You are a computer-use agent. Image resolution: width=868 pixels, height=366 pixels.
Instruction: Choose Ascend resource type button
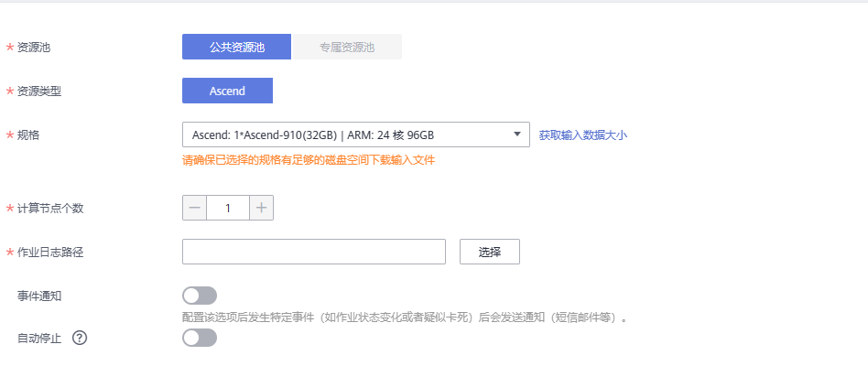click(227, 91)
